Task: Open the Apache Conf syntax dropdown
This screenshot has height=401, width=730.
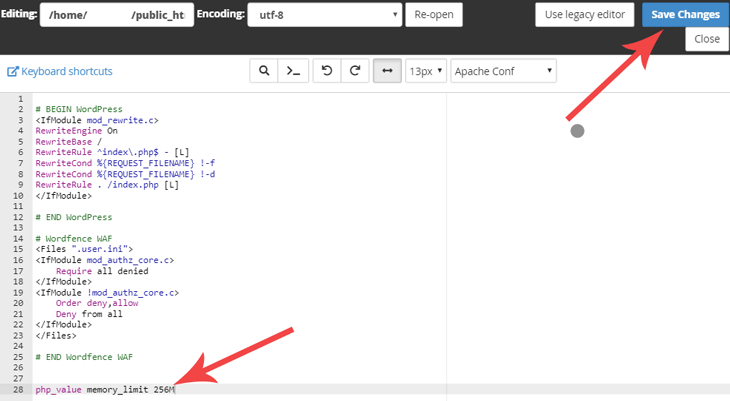Action: (x=503, y=71)
